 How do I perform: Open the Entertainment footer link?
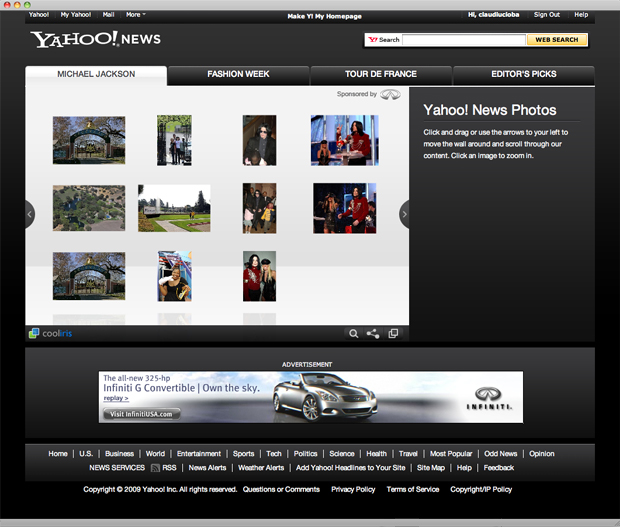point(199,454)
